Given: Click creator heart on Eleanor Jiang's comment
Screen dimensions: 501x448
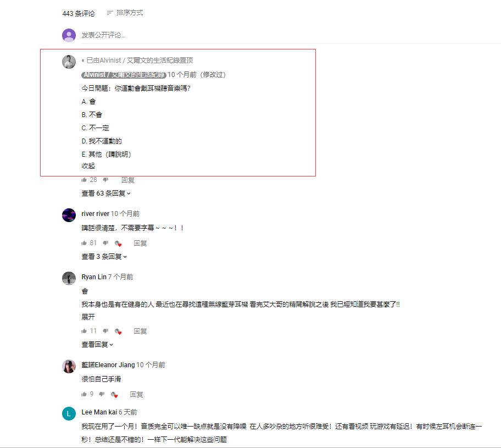Looking at the screenshot, I should (114, 395).
